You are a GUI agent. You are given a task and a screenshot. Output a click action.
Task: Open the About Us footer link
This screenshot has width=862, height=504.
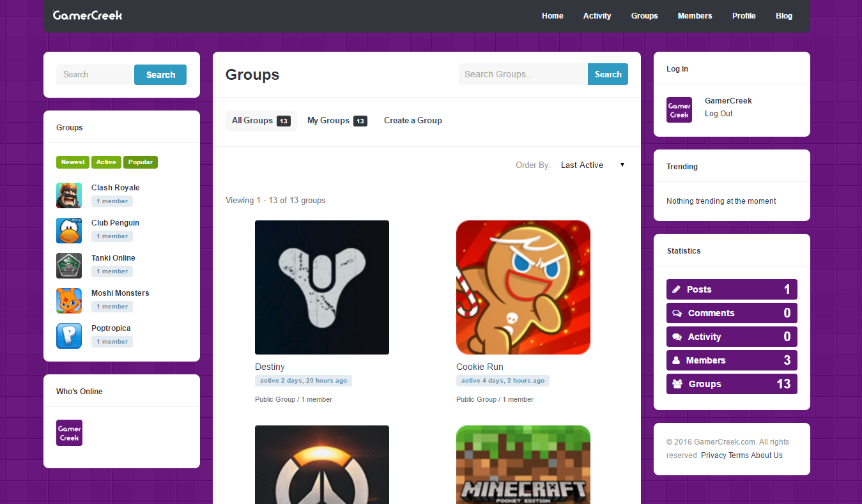tap(767, 455)
